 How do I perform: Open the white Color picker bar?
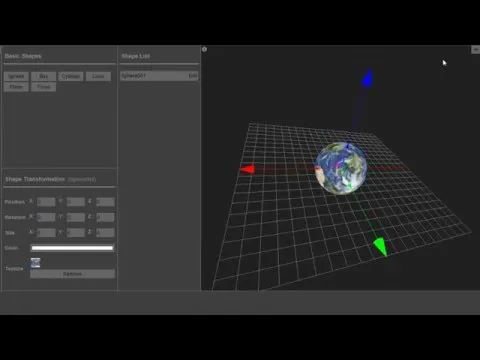click(x=72, y=248)
